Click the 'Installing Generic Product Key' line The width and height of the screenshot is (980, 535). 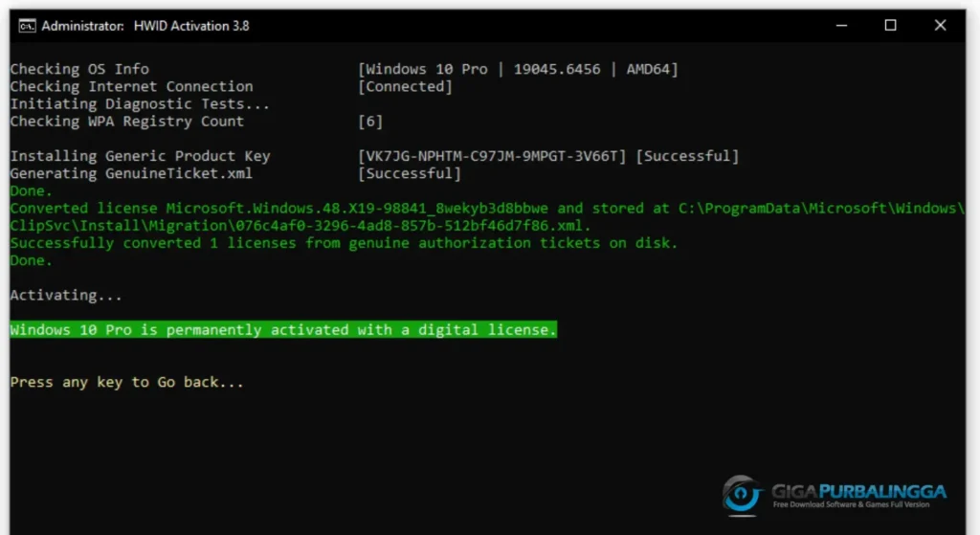coord(140,156)
